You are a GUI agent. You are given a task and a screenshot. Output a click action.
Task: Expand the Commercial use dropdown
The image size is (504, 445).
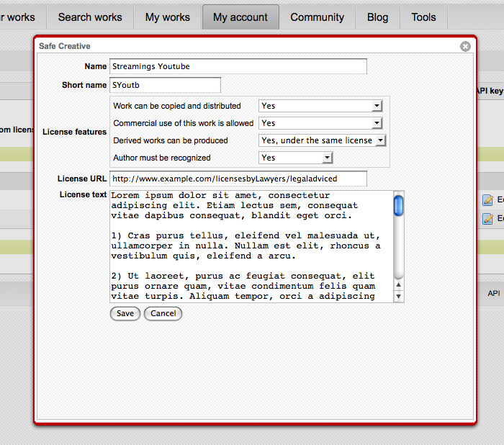[x=320, y=123]
